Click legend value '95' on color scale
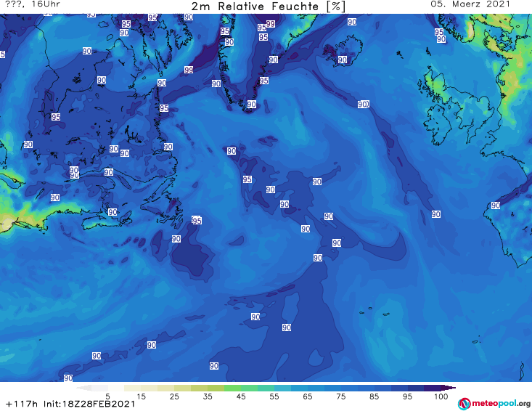 [x=407, y=396]
